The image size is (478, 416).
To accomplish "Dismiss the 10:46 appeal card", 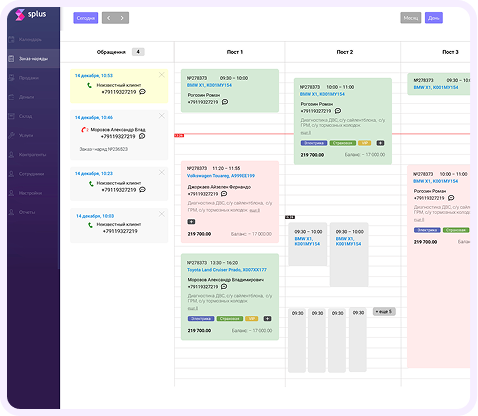I will pyautogui.click(x=162, y=116).
